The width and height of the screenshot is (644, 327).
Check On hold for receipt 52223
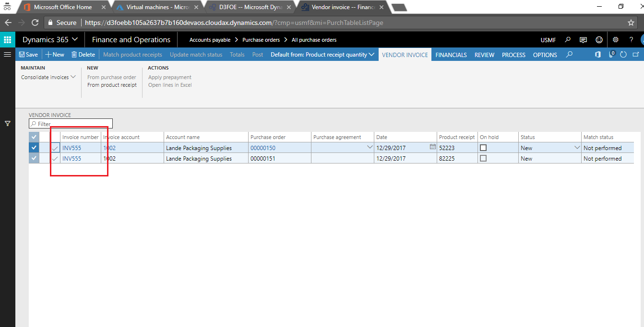pos(483,148)
